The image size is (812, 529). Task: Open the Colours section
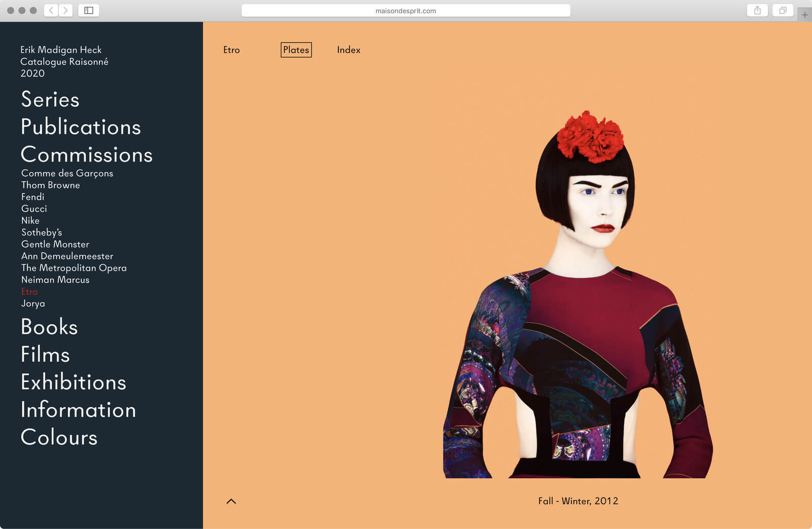click(x=59, y=437)
